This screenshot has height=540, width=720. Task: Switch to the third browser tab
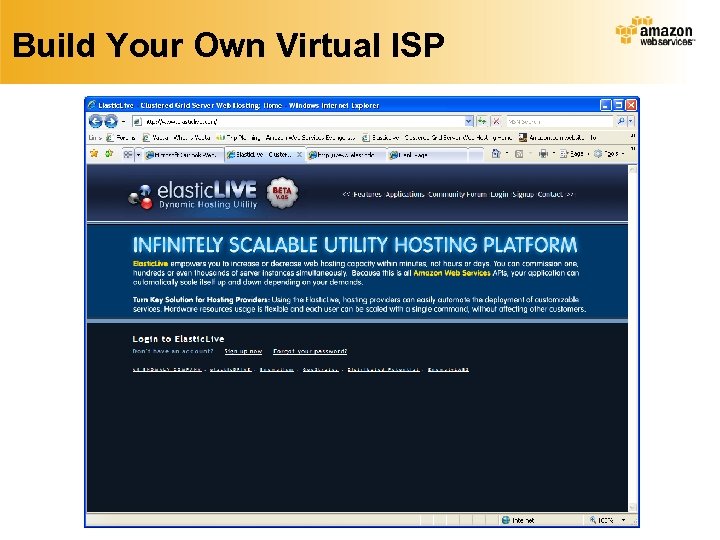(345, 155)
